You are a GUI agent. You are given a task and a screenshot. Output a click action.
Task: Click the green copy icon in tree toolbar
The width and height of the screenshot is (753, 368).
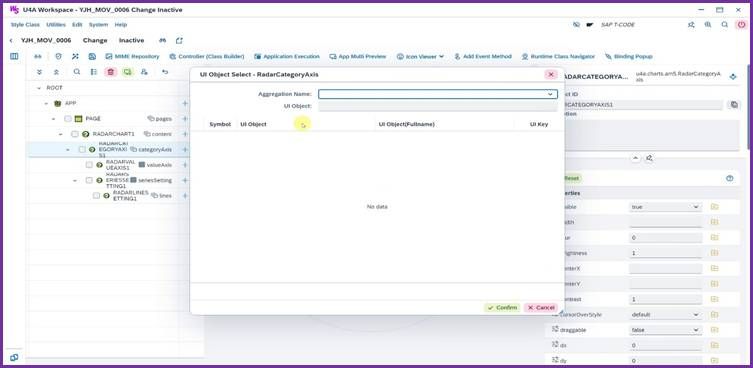coord(127,72)
